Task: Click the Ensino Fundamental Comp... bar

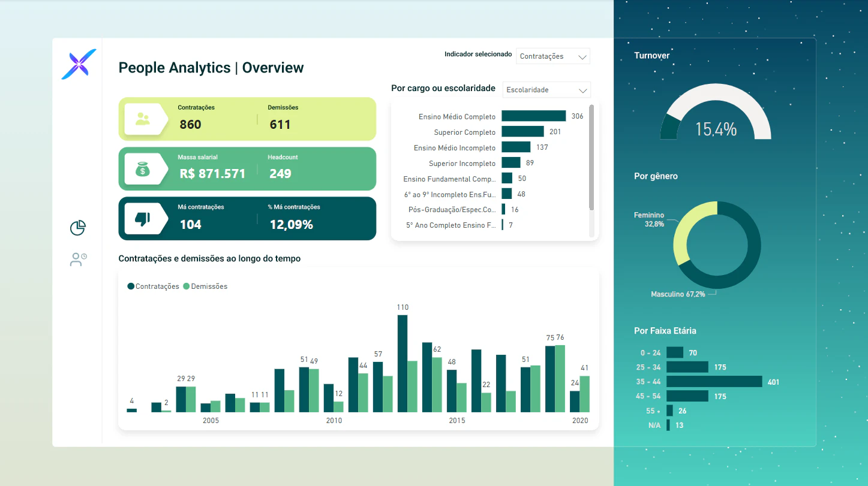Action: click(x=507, y=178)
